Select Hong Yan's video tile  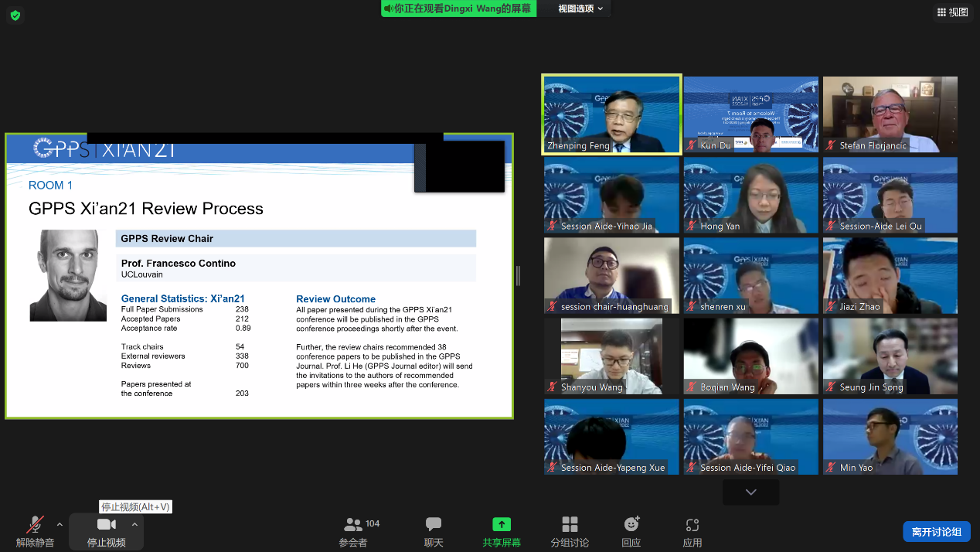750,195
